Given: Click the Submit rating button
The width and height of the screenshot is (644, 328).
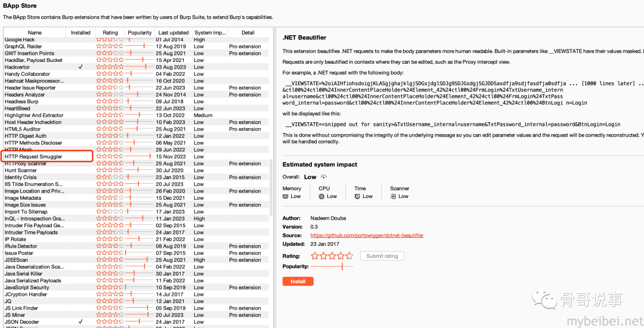Looking at the screenshot, I should click(x=382, y=256).
